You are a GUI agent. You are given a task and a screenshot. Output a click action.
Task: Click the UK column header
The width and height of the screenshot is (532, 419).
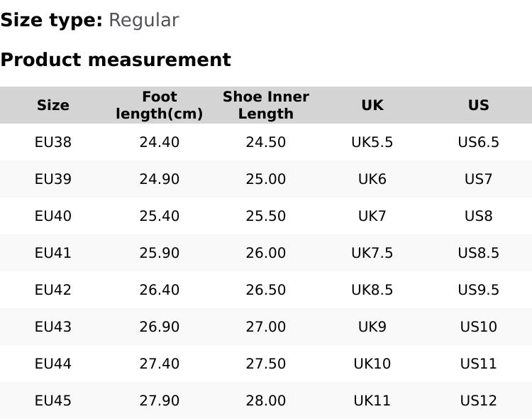pos(372,105)
